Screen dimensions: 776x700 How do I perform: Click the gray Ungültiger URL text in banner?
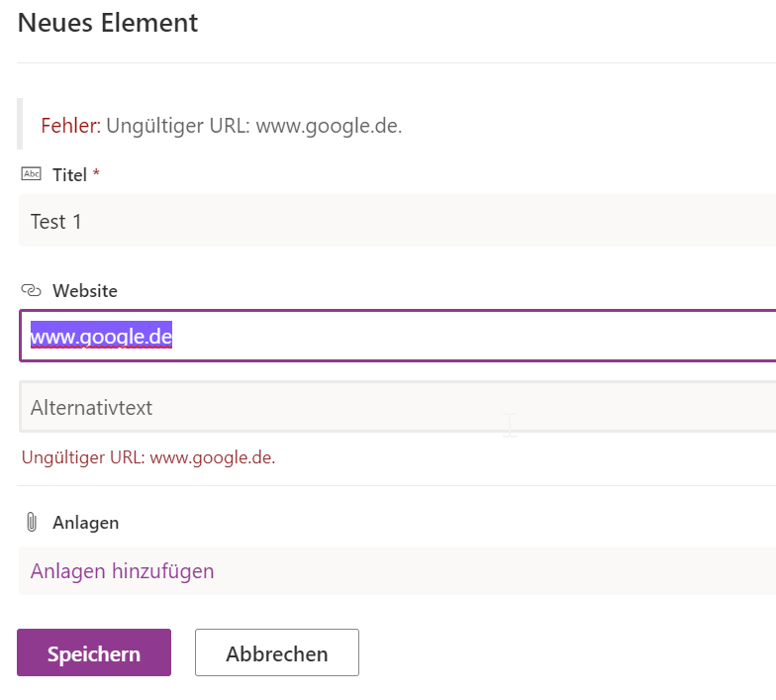(x=253, y=126)
